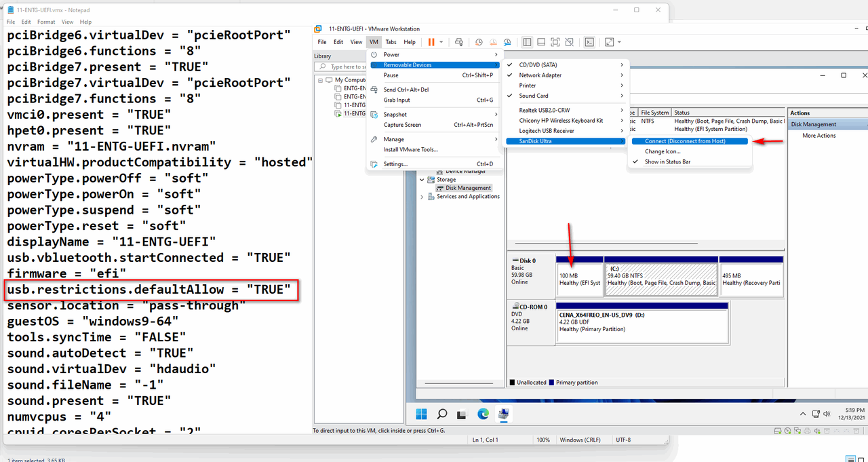
Task: Choose Send Ctrl+Alt+Del in the VM menu
Action: [x=434, y=90]
